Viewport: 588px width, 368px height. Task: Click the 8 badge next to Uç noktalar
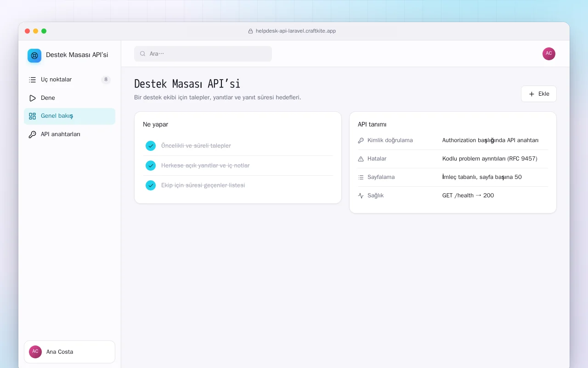tap(106, 80)
